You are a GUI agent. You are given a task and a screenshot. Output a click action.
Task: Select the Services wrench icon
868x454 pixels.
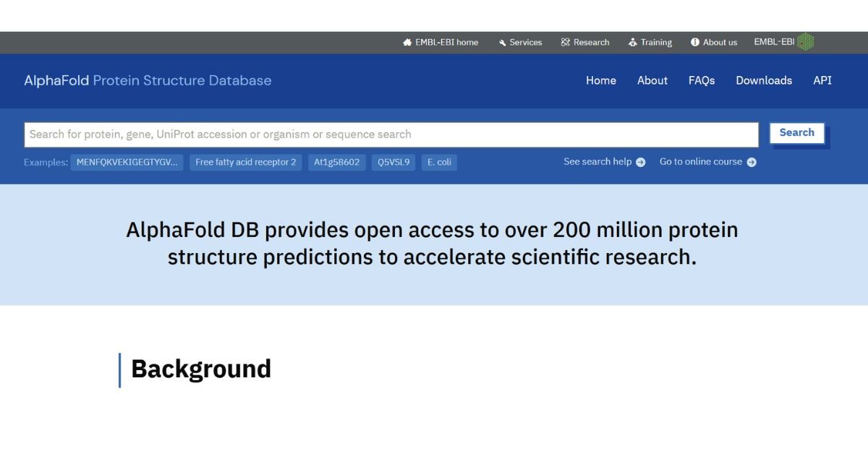click(x=502, y=42)
